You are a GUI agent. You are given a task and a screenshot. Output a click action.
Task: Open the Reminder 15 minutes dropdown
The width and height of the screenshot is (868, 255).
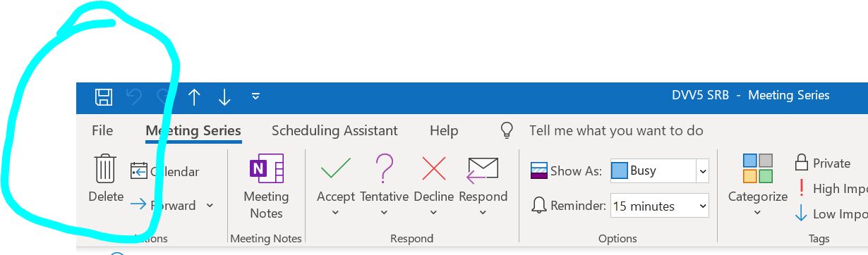pos(660,206)
